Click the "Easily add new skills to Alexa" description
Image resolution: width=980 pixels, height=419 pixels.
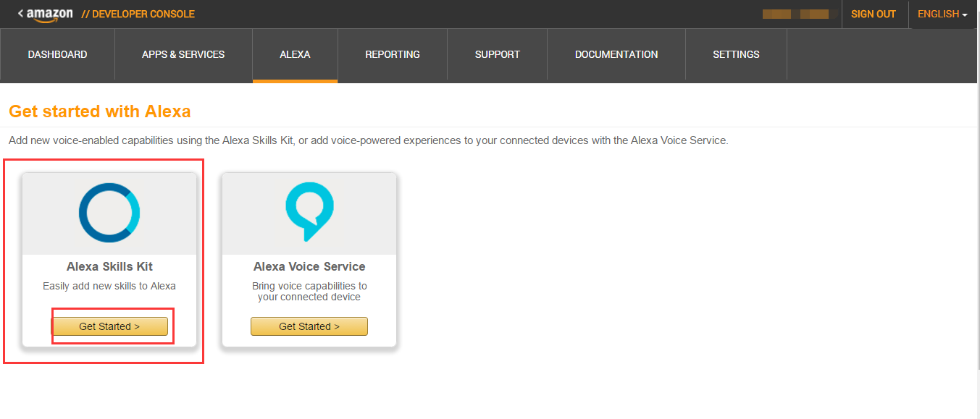pos(109,286)
